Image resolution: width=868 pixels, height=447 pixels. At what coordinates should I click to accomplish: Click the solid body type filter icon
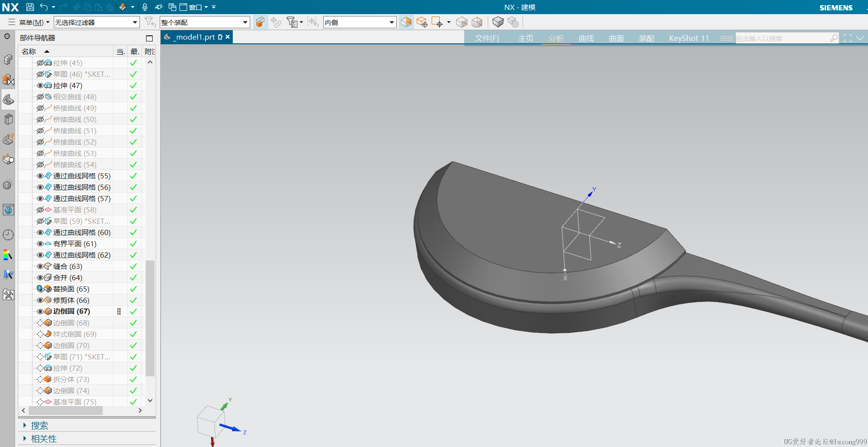[260, 22]
